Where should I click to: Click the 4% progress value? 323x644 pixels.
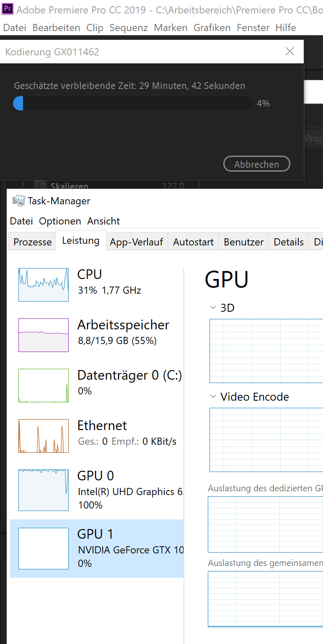263,103
